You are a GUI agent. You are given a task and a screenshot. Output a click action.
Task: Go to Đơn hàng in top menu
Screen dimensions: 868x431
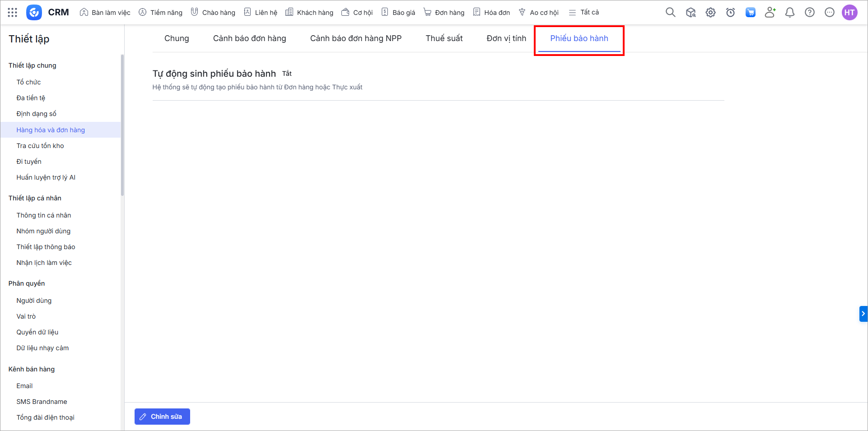point(444,13)
